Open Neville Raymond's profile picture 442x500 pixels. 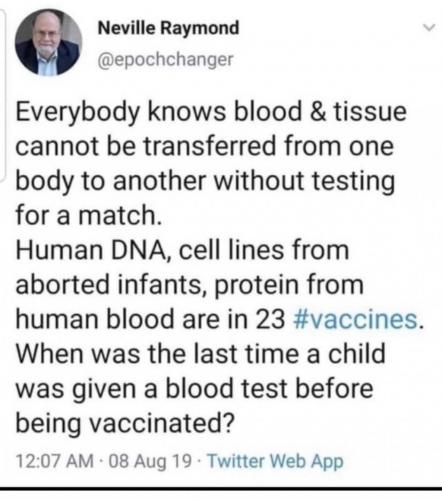tap(49, 42)
